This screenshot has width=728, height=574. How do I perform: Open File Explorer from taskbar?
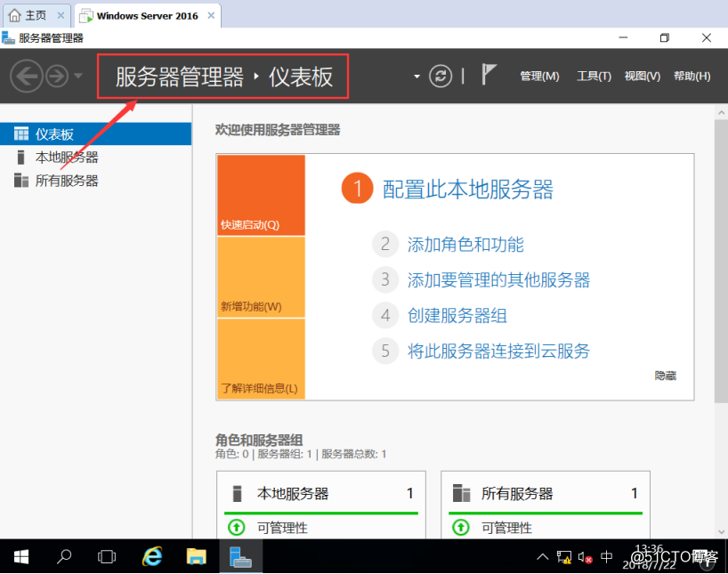click(x=196, y=556)
